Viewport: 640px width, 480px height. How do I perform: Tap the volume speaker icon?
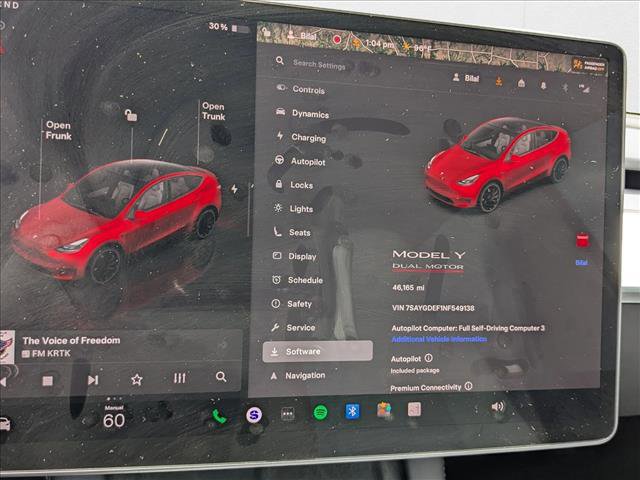(x=498, y=407)
